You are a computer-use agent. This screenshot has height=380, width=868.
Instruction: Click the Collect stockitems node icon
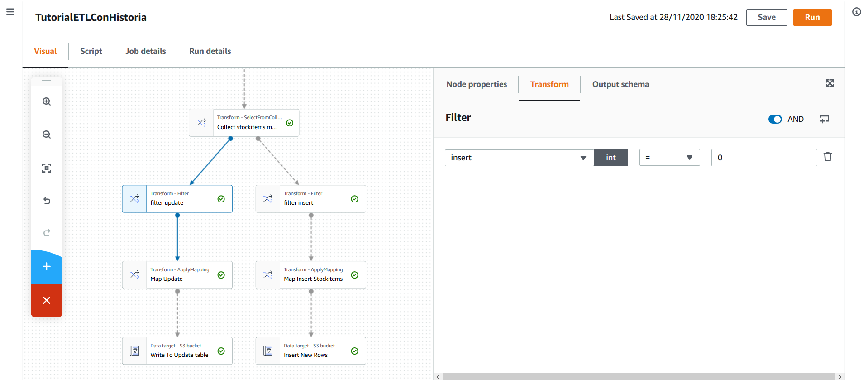(x=201, y=122)
